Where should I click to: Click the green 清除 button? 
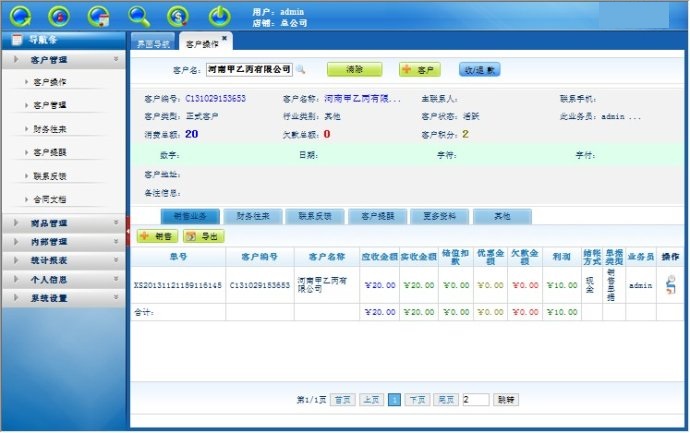(354, 70)
